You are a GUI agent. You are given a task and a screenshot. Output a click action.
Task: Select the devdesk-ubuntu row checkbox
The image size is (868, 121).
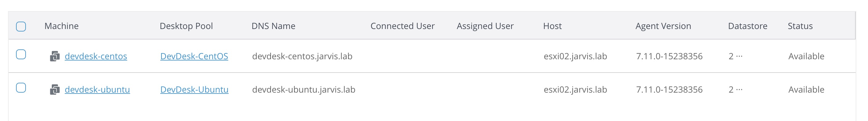[x=21, y=88]
